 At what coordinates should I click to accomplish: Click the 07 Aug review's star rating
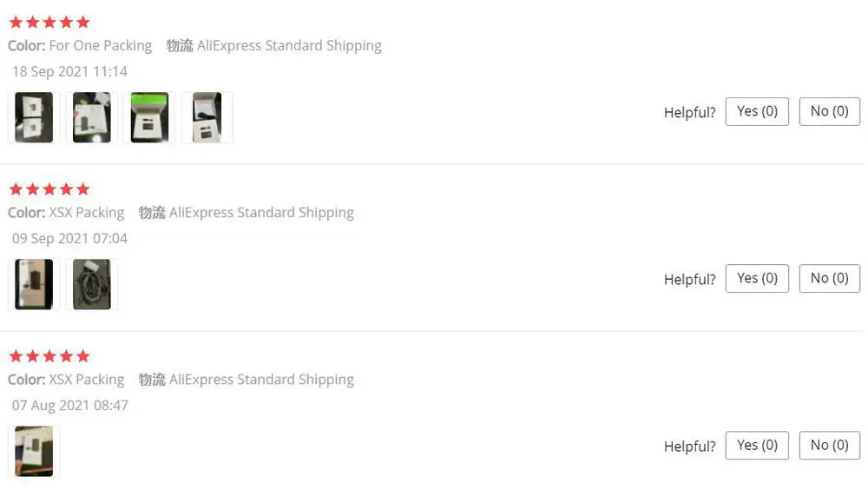pos(49,355)
